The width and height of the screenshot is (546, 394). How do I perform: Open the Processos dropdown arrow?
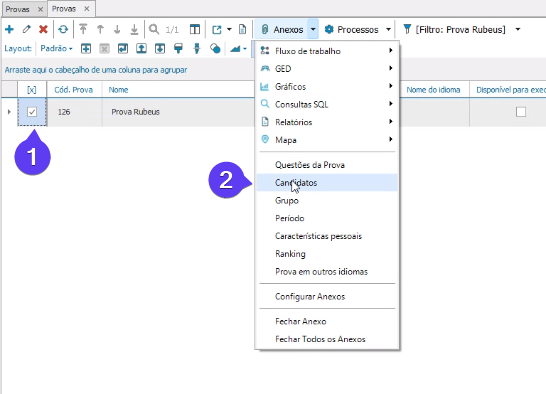(x=388, y=30)
